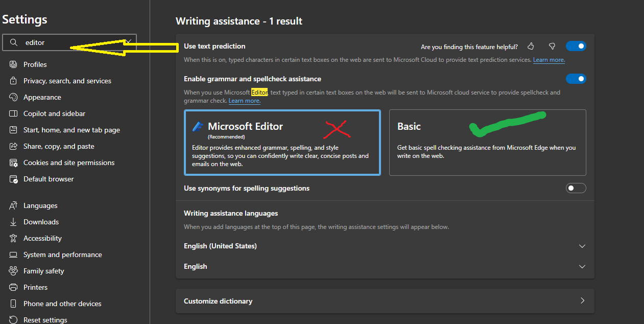Click the Cookies and site permissions icon

point(13,163)
